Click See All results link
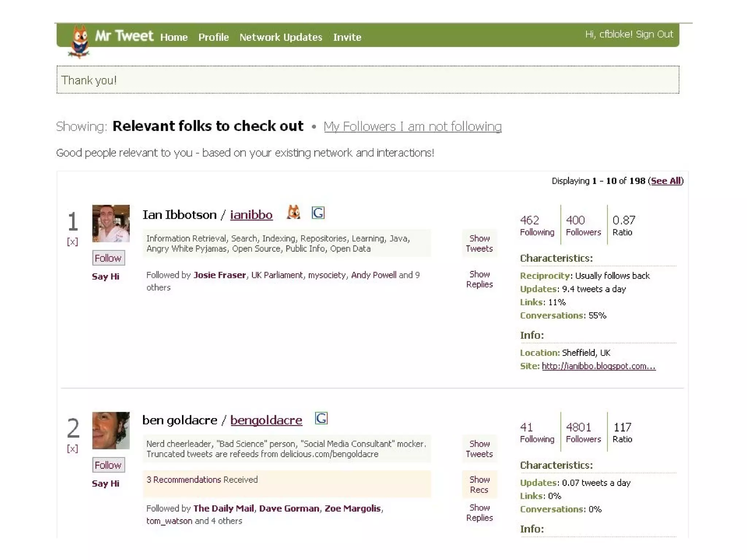Viewport: 747px width, 560px height. pyautogui.click(x=666, y=181)
